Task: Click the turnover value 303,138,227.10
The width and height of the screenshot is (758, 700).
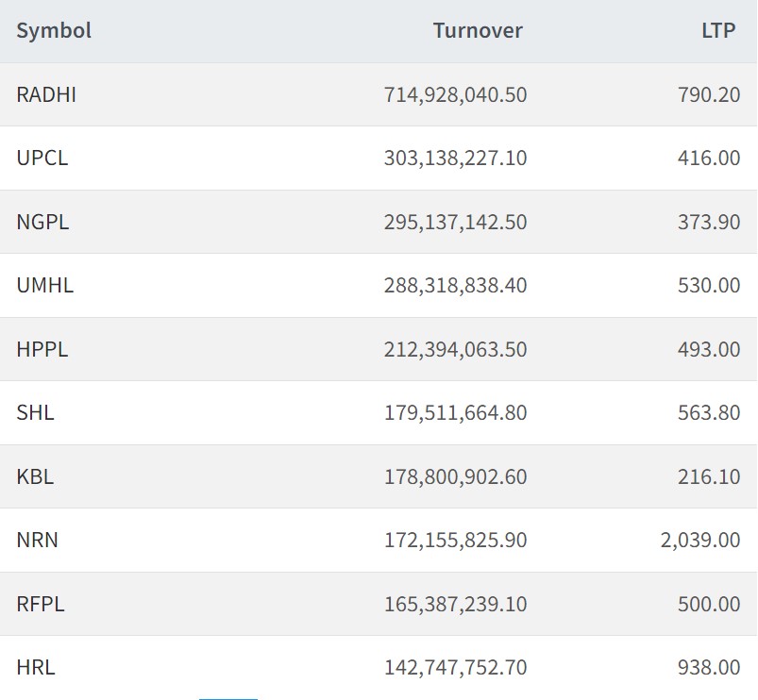Action: (455, 158)
